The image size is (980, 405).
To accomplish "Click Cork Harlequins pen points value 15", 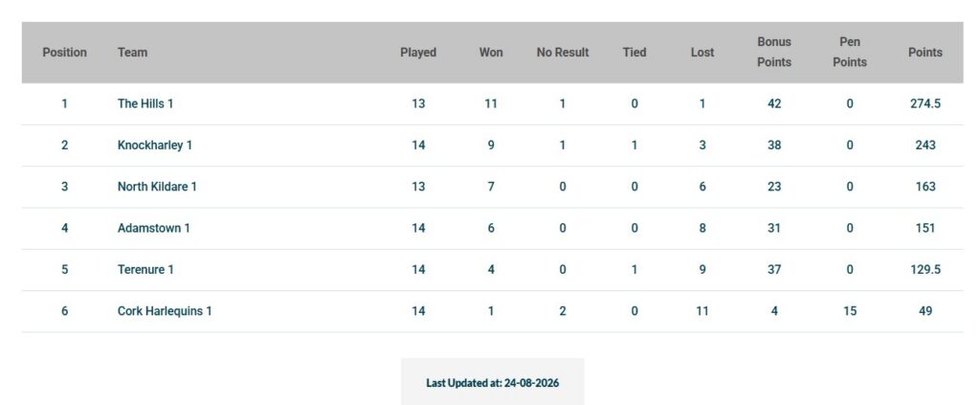I will click(x=850, y=310).
